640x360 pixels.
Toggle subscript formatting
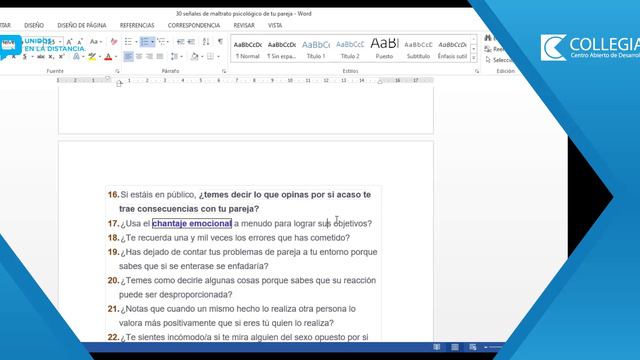[x=51, y=56]
